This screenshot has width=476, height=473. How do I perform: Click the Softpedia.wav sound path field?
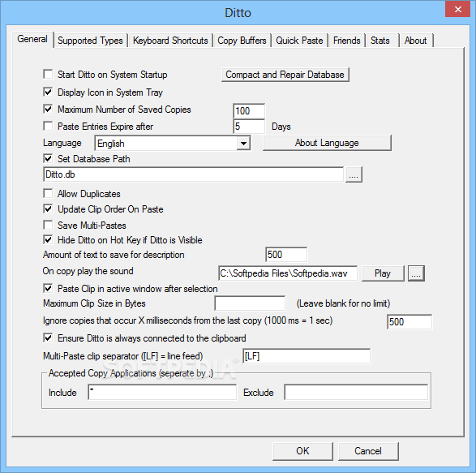[x=288, y=273]
